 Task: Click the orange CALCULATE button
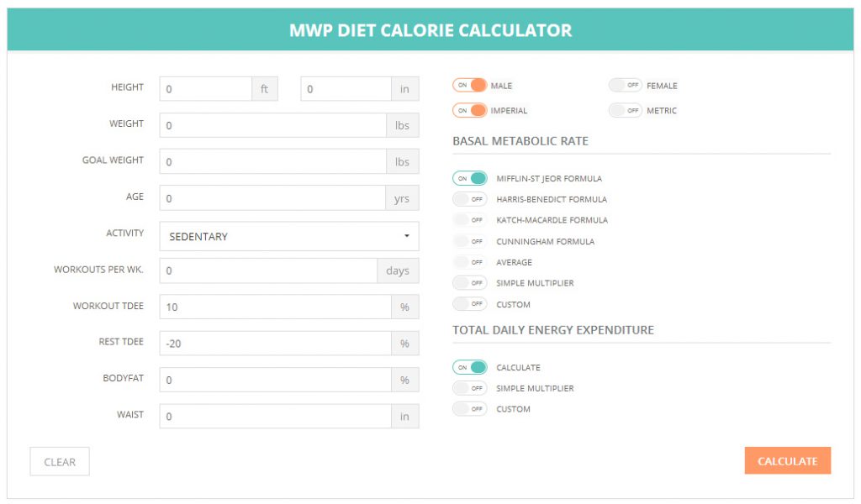(787, 460)
